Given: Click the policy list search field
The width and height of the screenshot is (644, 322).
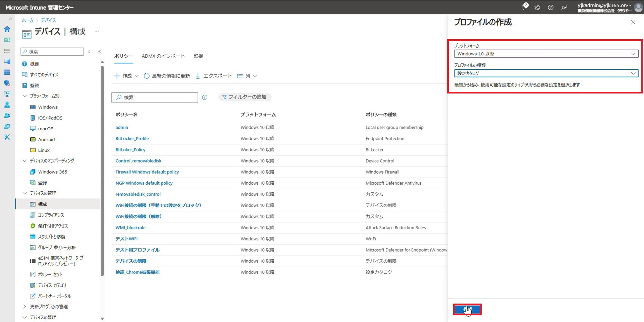Looking at the screenshot, I should [155, 98].
